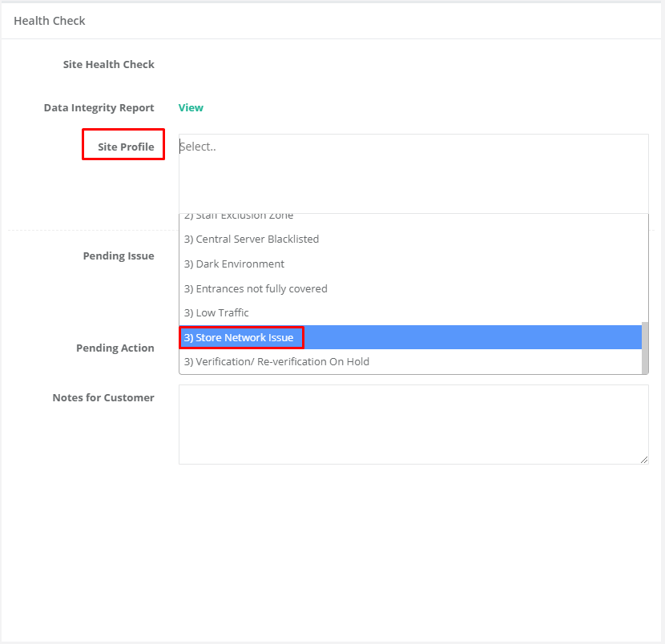This screenshot has height=644, width=665.
Task: Click the Pending Action label
Action: [x=115, y=348]
